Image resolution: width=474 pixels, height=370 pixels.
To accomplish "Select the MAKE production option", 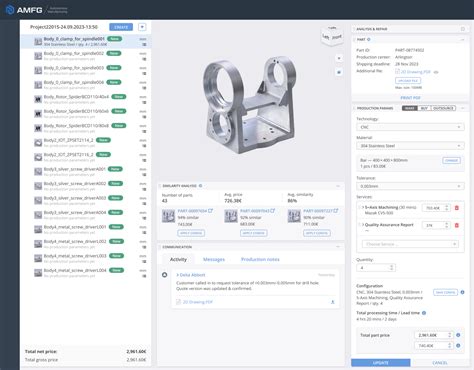I will [x=410, y=108].
